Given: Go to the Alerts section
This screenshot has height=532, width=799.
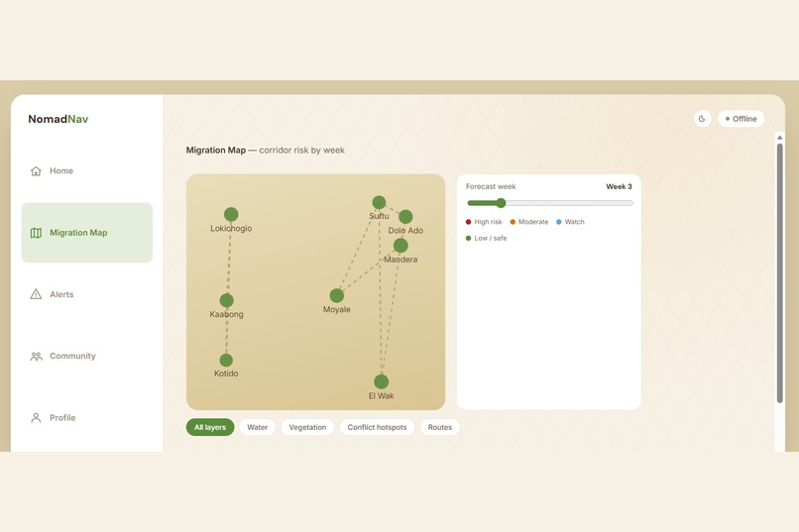Looking at the screenshot, I should [87, 294].
